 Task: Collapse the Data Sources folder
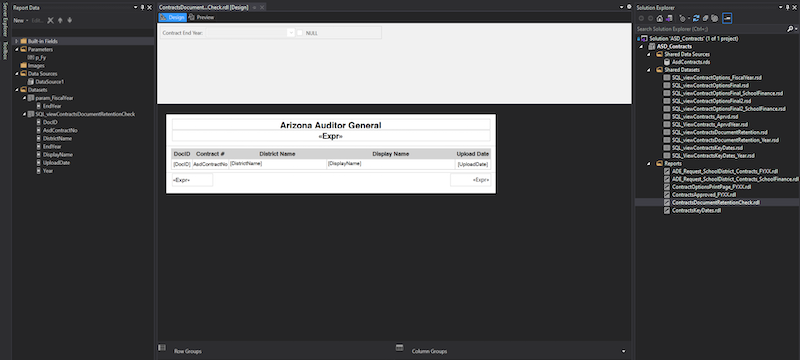coord(16,73)
